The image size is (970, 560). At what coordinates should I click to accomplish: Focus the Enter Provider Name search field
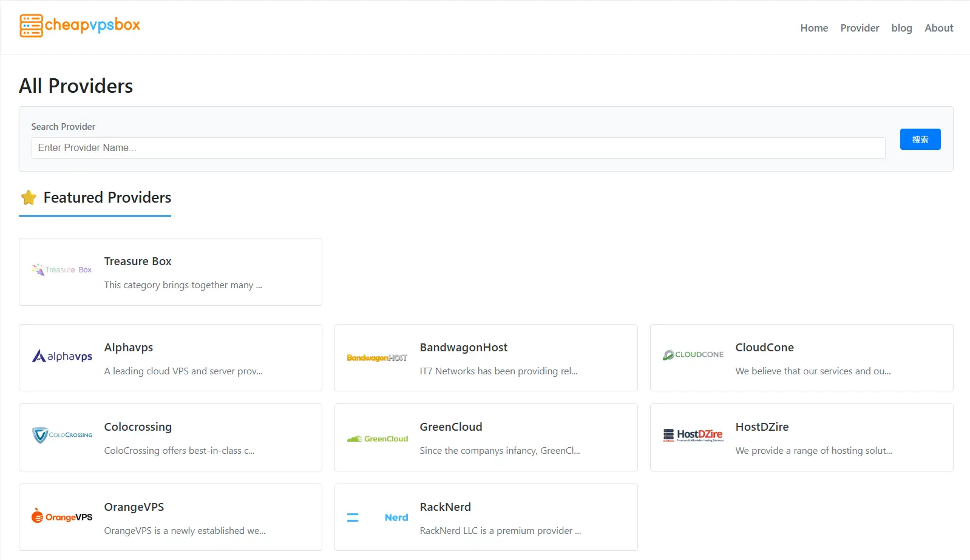(458, 148)
